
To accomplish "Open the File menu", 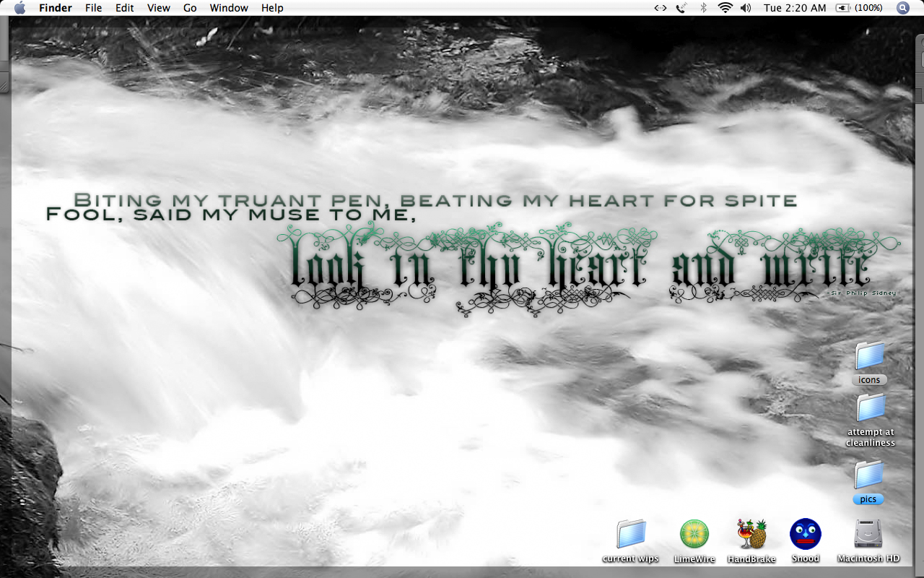I will click(x=93, y=8).
